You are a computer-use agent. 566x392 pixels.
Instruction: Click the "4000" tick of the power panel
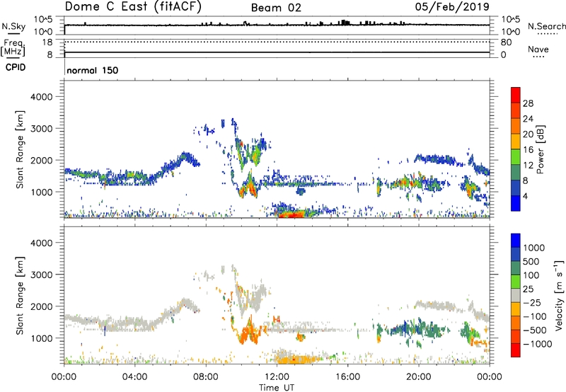coord(42,97)
